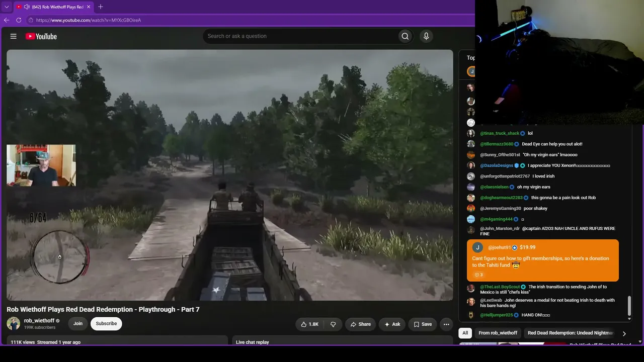Click @Sunny_Ofthe501st chat username

coord(500,155)
